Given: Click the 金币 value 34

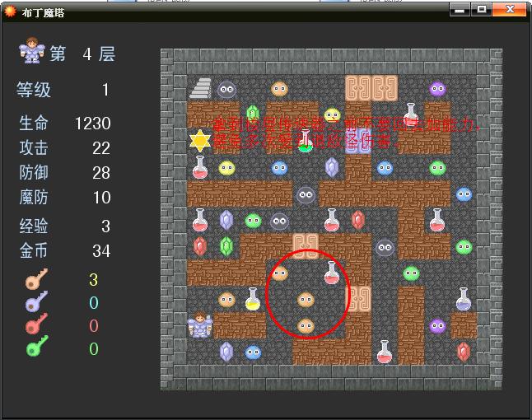Looking at the screenshot, I should 101,251.
